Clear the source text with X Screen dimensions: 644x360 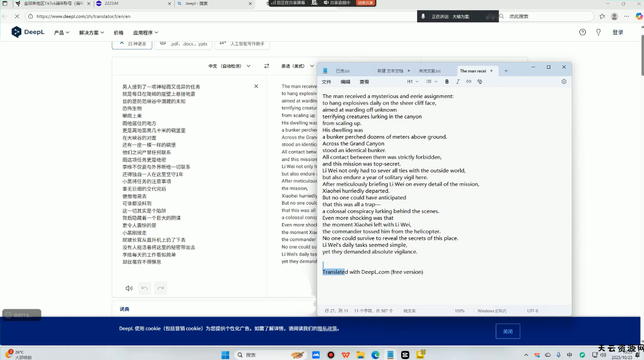point(256,86)
